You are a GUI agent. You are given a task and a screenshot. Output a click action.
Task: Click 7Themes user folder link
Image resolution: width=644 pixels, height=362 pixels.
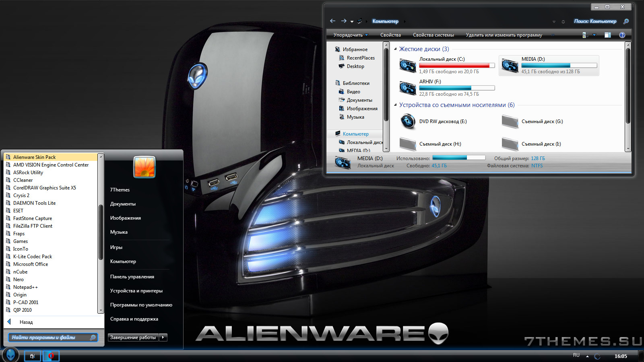click(x=120, y=190)
